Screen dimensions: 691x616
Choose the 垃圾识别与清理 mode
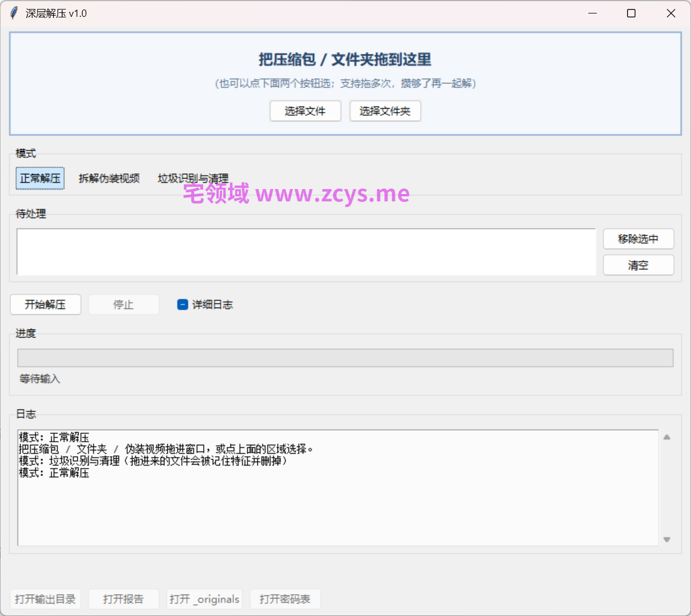193,178
